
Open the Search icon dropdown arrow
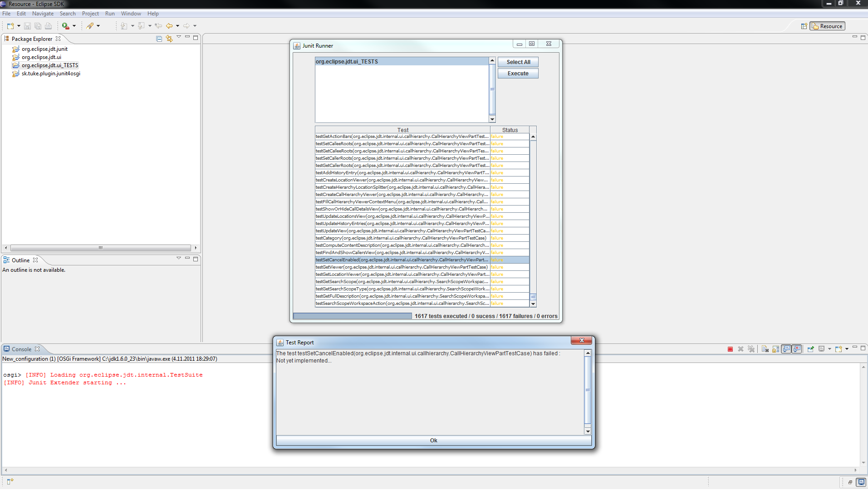[98, 26]
